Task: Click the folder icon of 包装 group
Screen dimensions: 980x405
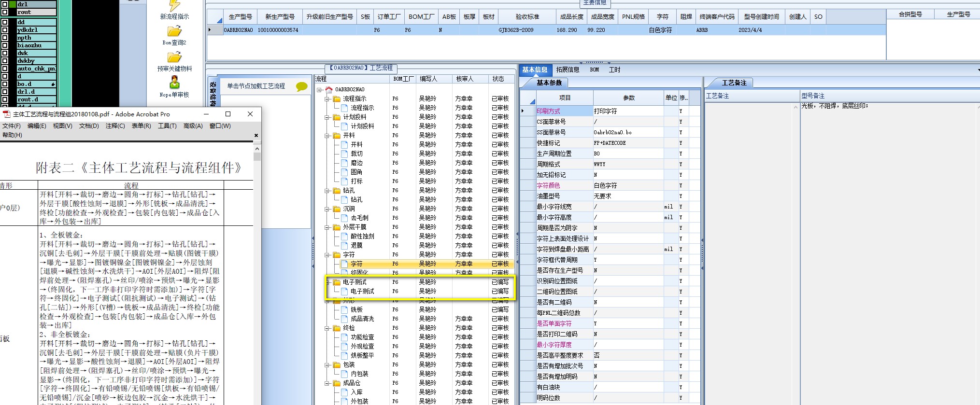Action: coord(337,364)
